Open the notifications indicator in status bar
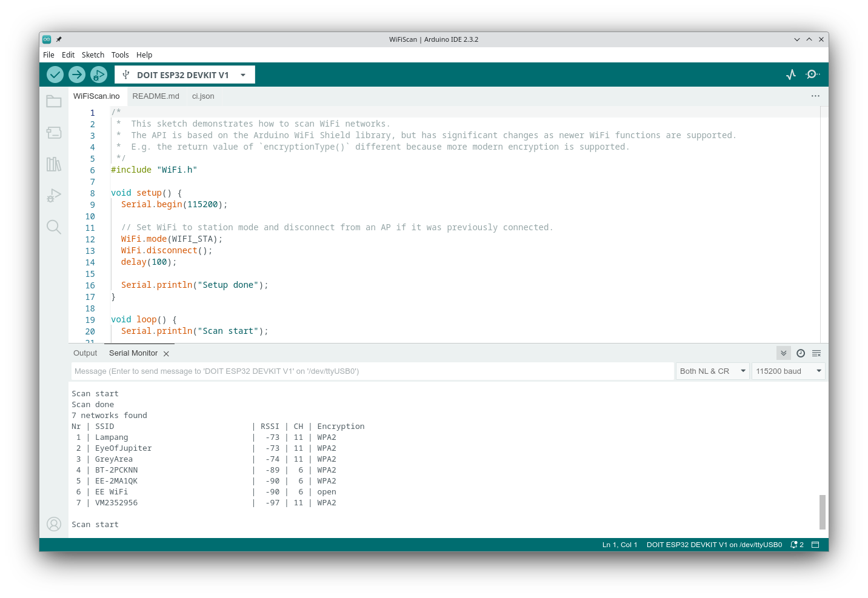The width and height of the screenshot is (868, 598). click(796, 545)
